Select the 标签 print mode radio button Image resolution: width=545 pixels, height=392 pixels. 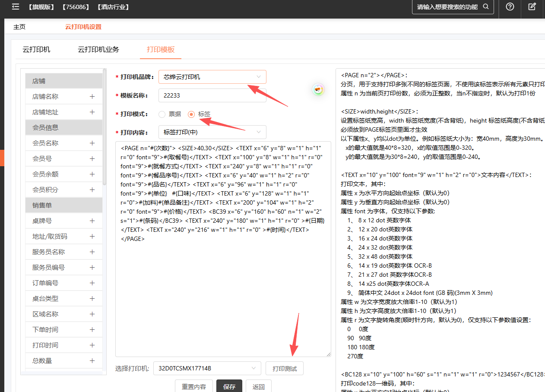[x=191, y=114]
